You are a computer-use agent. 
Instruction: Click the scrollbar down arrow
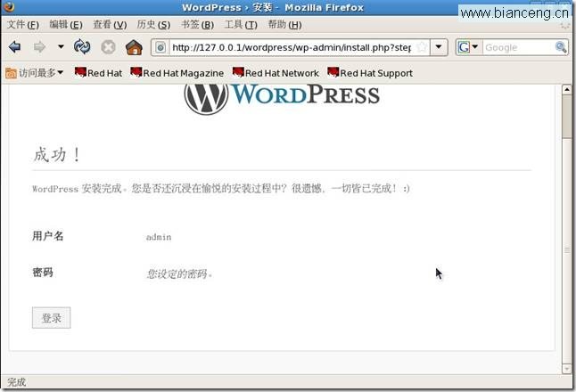(x=567, y=368)
